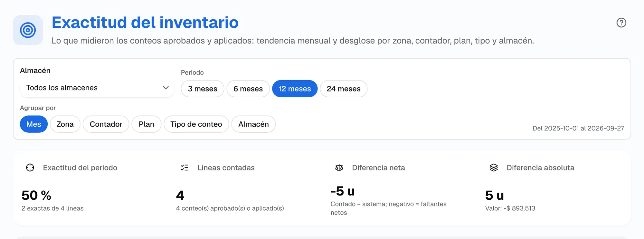Click the Diferencia absoluta label
The image size is (644, 239).
pos(541,167)
